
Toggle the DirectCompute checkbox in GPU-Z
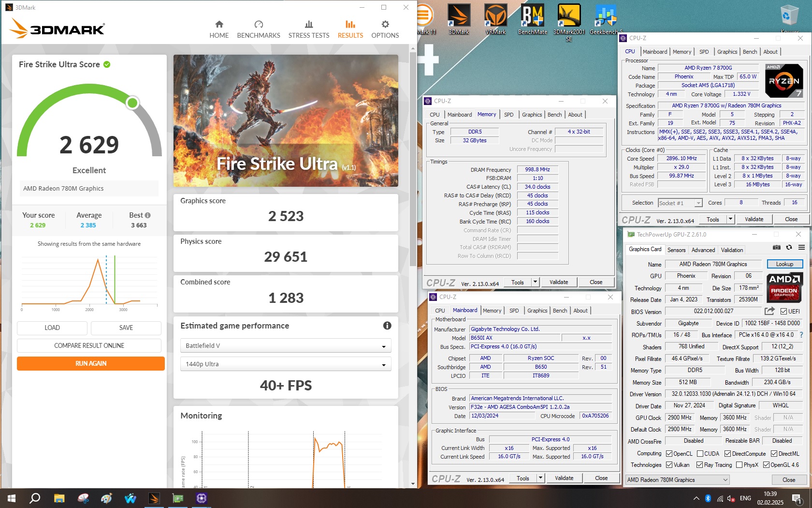[x=728, y=454]
